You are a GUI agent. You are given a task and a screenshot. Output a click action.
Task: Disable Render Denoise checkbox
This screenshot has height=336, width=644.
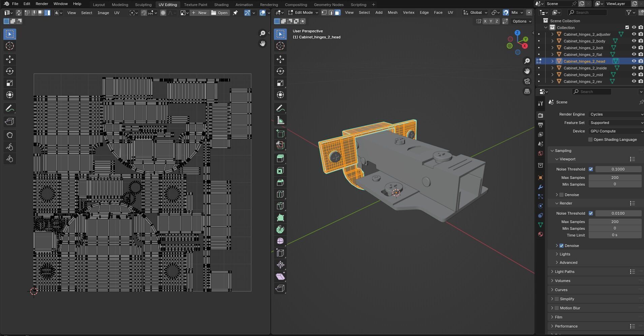561,246
